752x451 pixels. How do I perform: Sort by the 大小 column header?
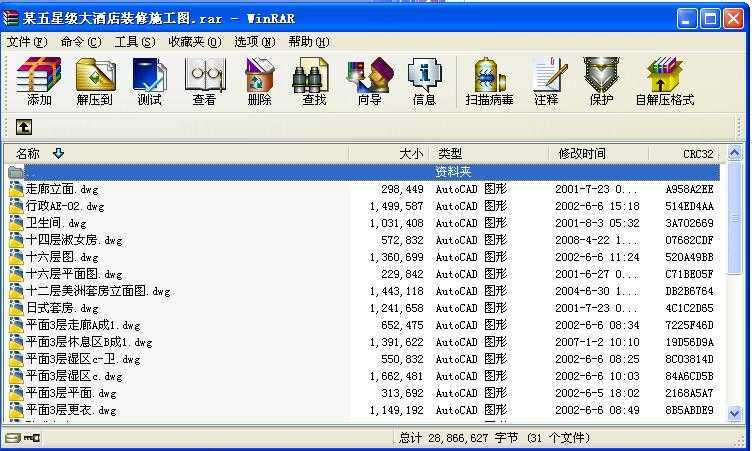389,154
